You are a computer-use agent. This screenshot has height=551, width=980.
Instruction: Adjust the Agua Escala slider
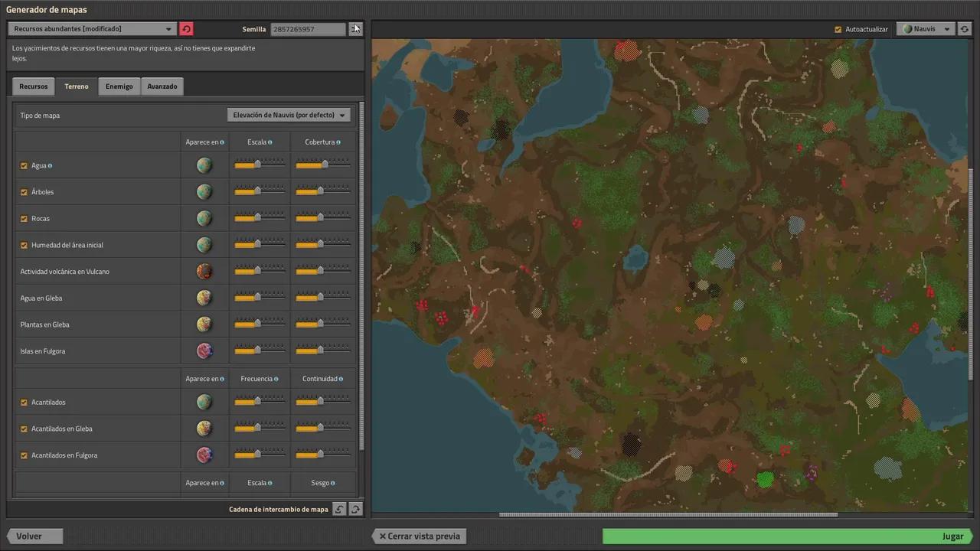(260, 164)
